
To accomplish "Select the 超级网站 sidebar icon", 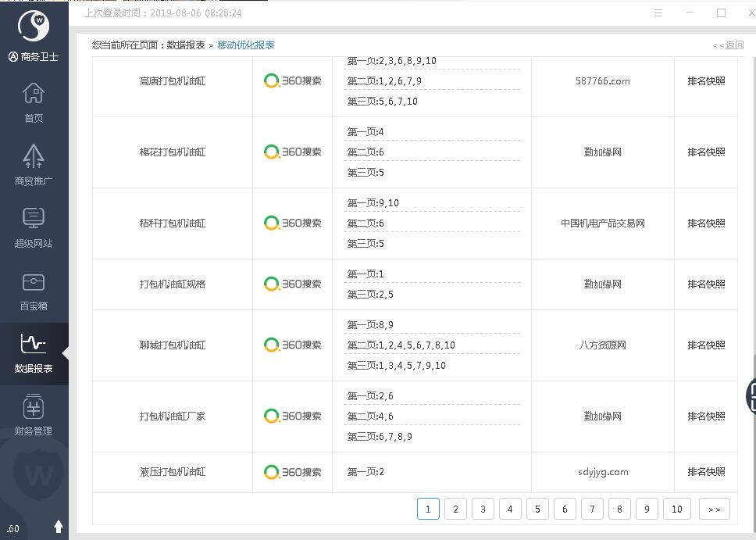I will coord(34,227).
